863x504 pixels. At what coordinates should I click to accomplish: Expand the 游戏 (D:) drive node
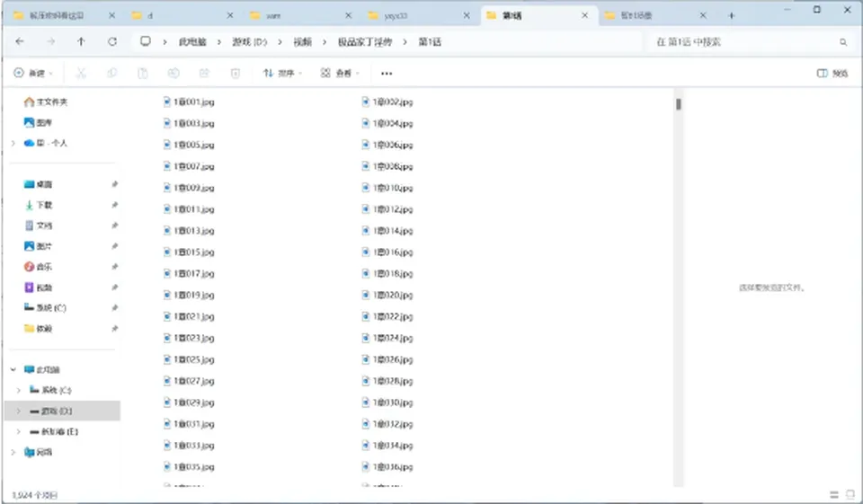19,411
